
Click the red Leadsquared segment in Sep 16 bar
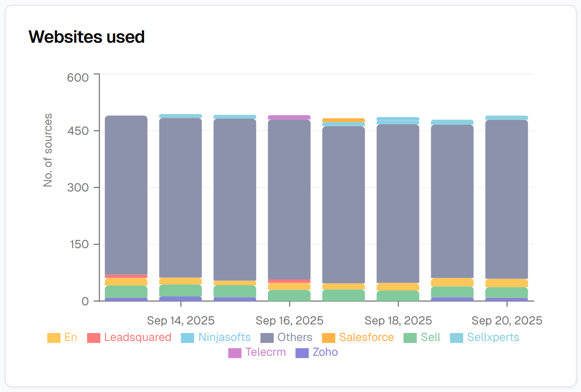289,281
